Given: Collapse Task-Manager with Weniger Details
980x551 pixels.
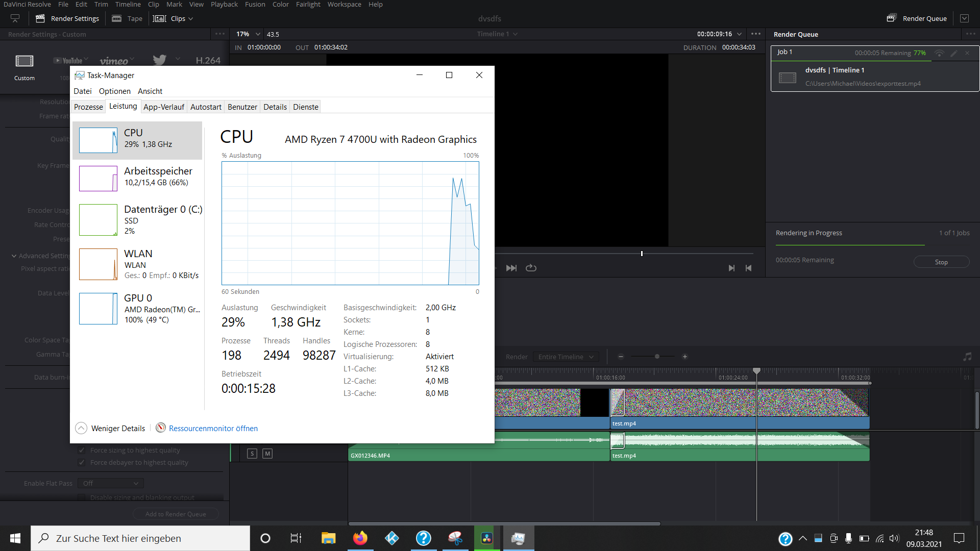Looking at the screenshot, I should tap(110, 428).
